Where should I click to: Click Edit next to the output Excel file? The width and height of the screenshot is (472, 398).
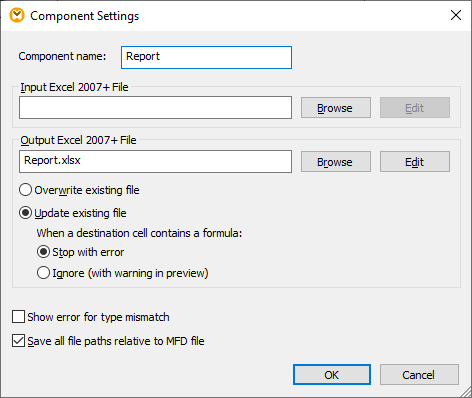pyautogui.click(x=415, y=162)
